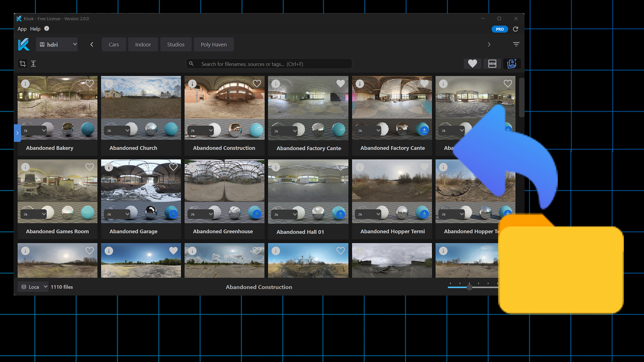The height and width of the screenshot is (362, 644).
Task: Open the hdri library dropdown
Action: point(57,44)
